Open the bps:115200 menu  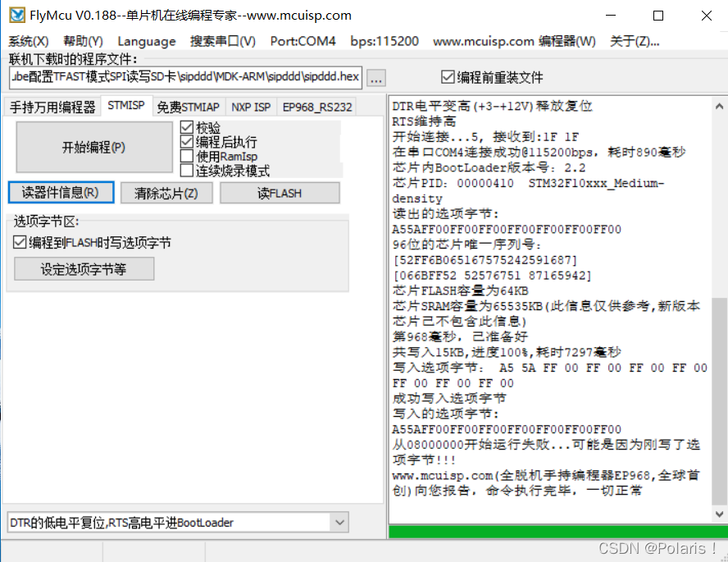[x=384, y=41]
